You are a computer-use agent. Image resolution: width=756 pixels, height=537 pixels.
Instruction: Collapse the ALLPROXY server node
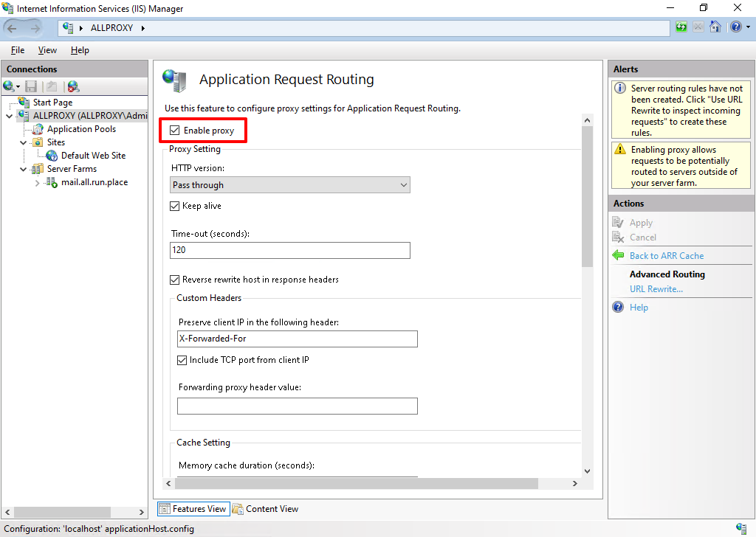pyautogui.click(x=9, y=116)
